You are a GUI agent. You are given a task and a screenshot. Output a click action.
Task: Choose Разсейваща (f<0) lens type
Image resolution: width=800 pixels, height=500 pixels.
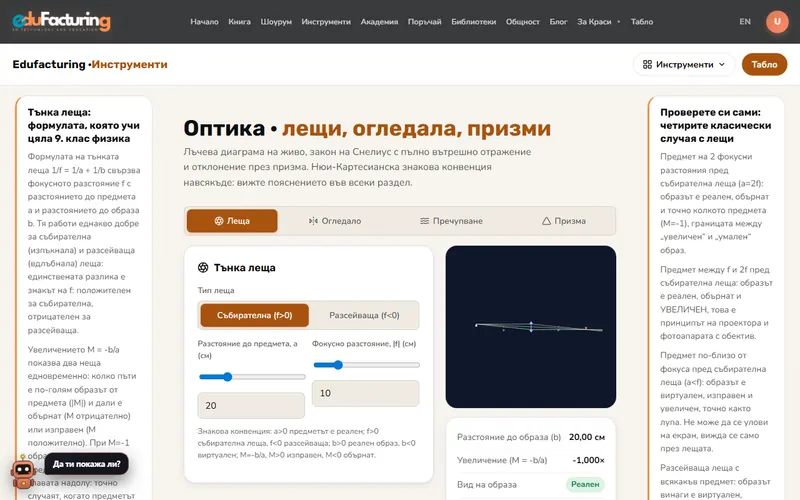(x=364, y=315)
